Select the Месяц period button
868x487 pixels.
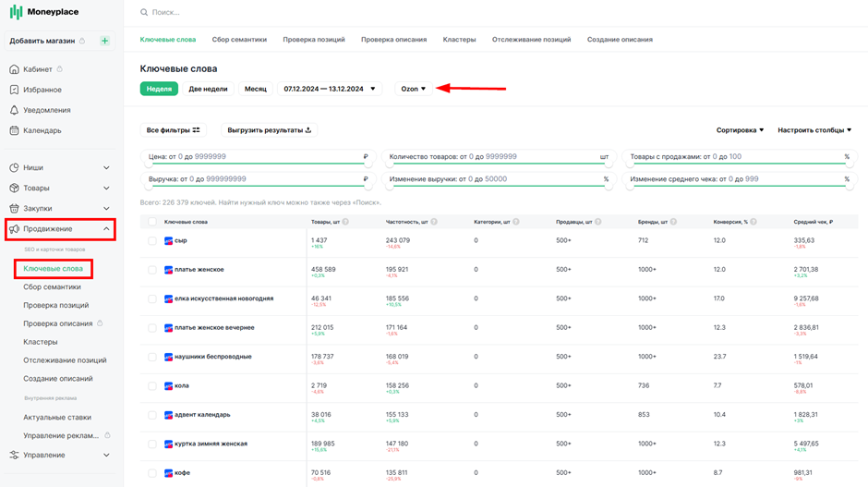coord(256,89)
